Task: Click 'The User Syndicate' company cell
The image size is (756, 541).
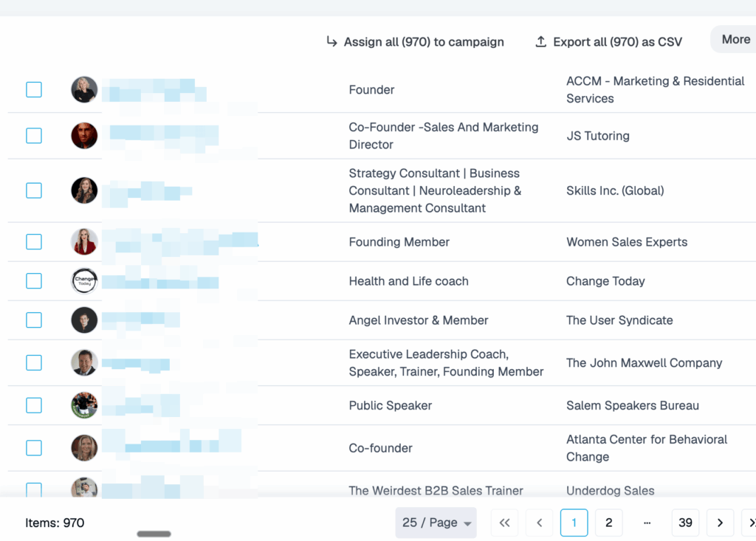Action: point(619,320)
